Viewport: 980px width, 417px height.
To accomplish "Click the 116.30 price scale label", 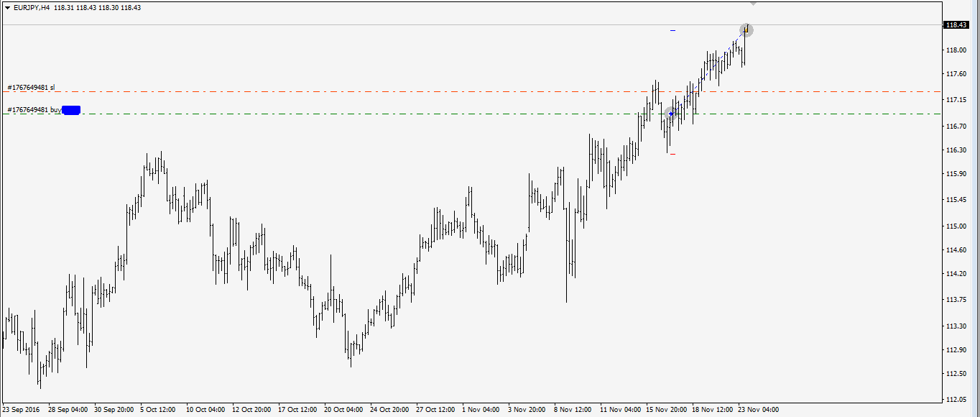I will point(956,150).
